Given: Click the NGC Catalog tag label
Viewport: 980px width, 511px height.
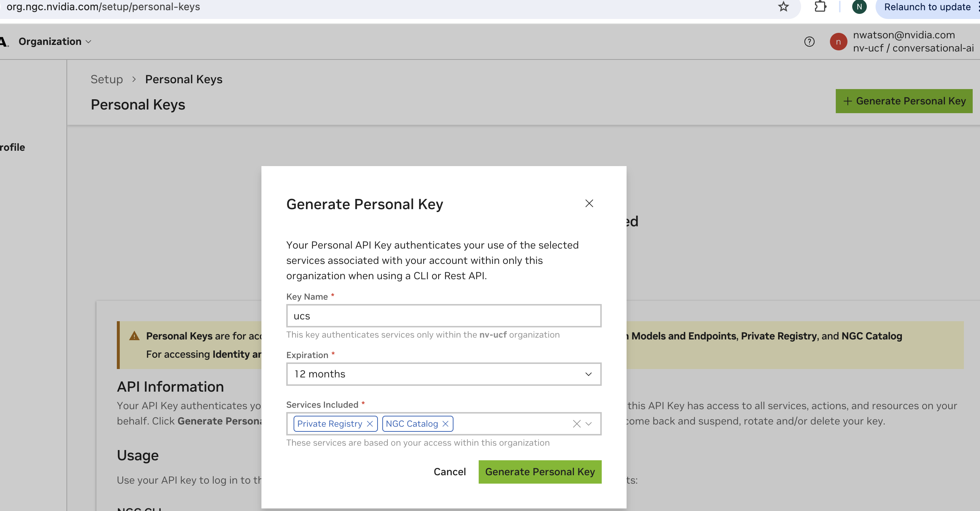Looking at the screenshot, I should (411, 423).
